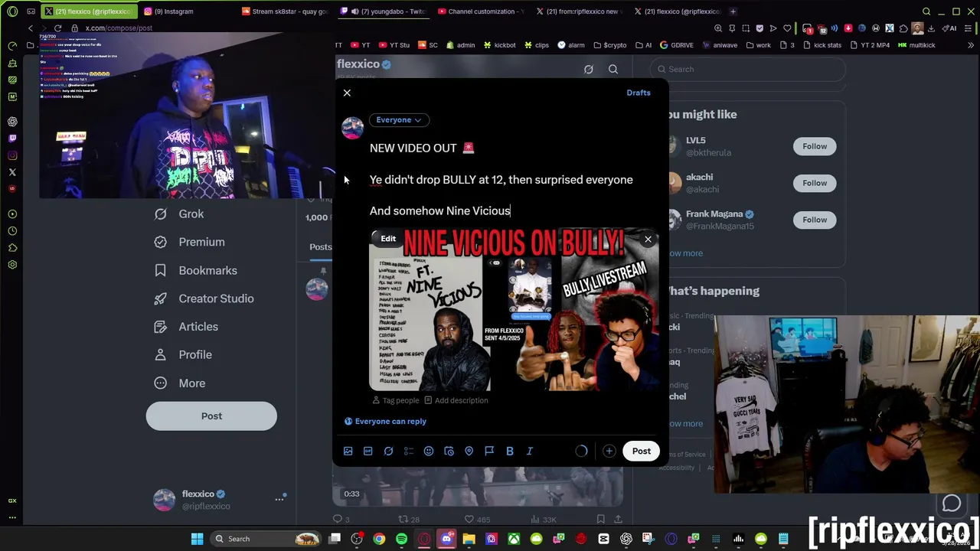Click Grok profile summary icon in header
980x551 pixels.
589,70
